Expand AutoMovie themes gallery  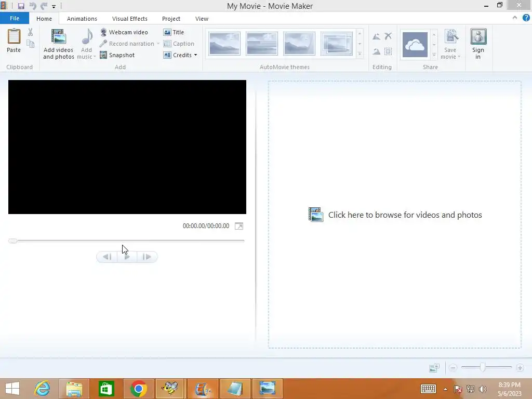click(x=360, y=54)
